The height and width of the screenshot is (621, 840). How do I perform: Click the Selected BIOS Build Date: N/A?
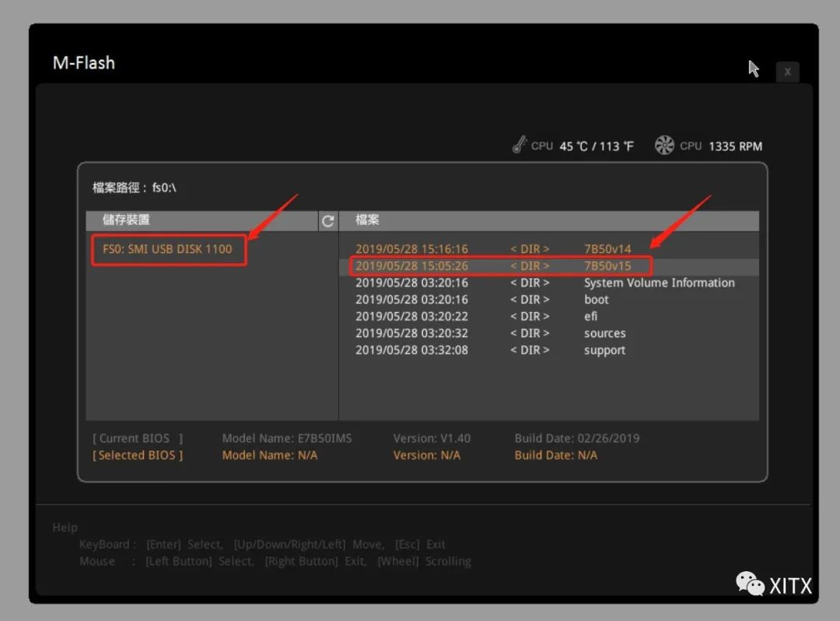555,455
